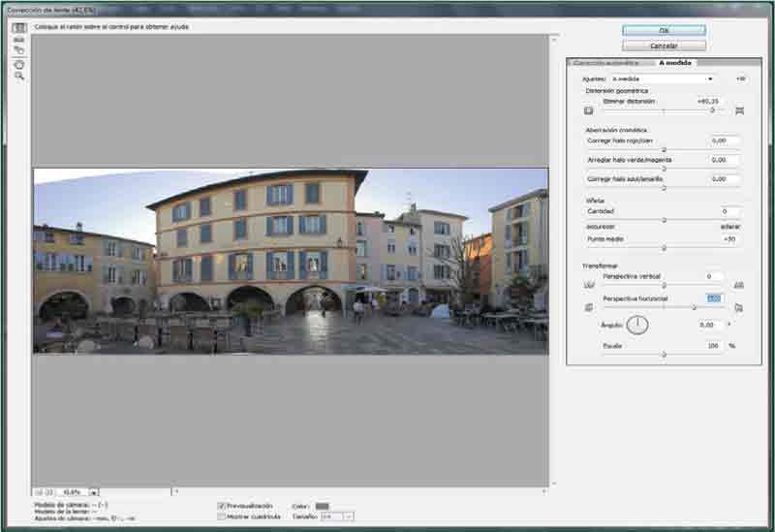Select the Zoom tool
The height and width of the screenshot is (532, 775).
(x=18, y=76)
